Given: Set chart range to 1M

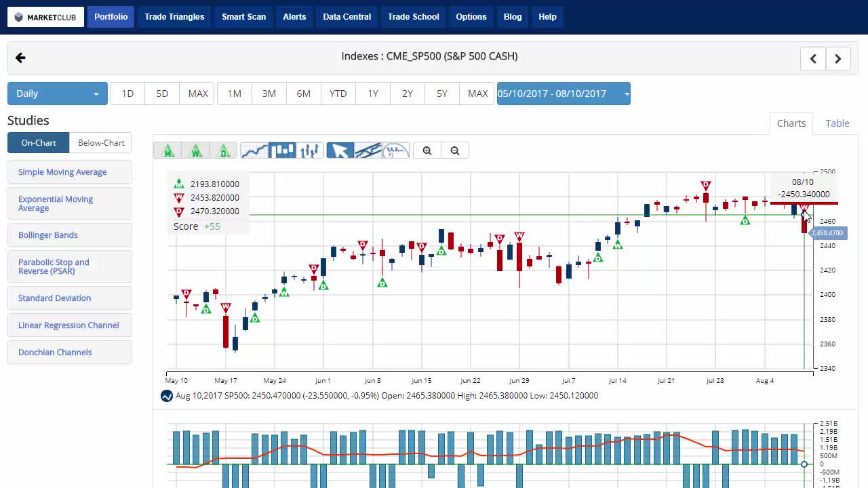Looking at the screenshot, I should pyautogui.click(x=234, y=94).
